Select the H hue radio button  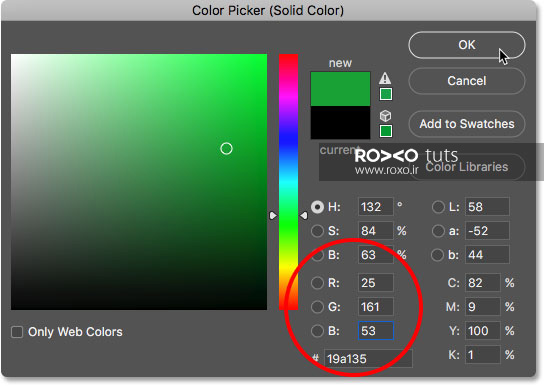point(317,207)
